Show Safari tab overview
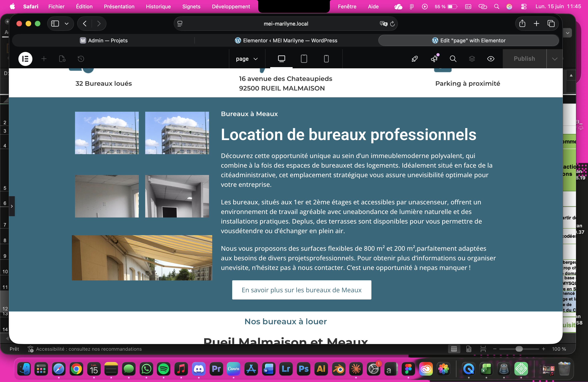The image size is (588, 382). (551, 24)
